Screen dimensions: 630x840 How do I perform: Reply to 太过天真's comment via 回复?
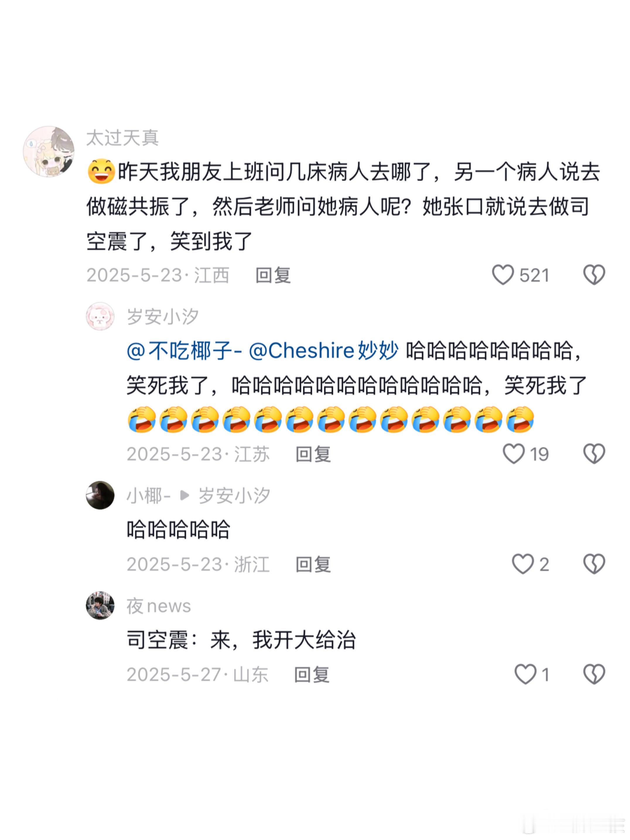pyautogui.click(x=273, y=275)
